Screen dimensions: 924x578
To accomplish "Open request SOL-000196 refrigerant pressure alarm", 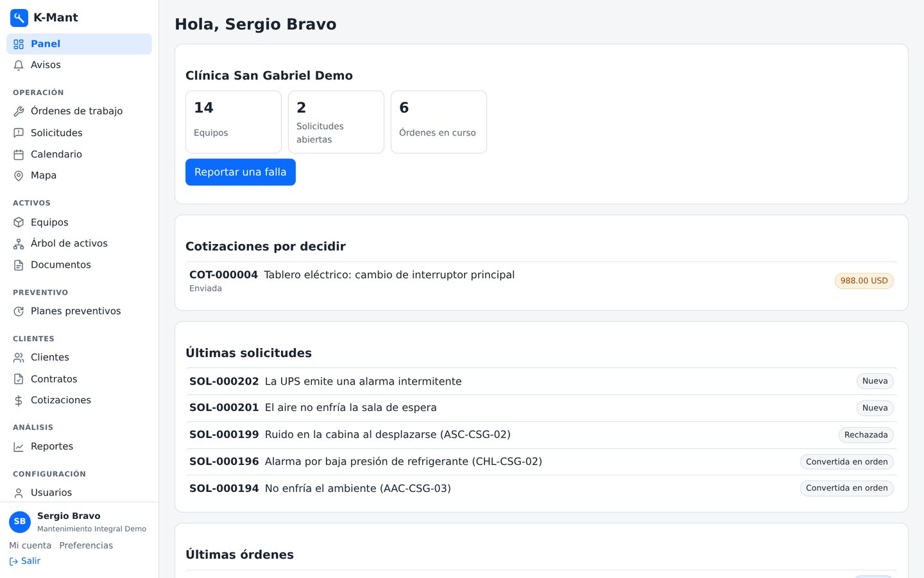I will pyautogui.click(x=542, y=462).
